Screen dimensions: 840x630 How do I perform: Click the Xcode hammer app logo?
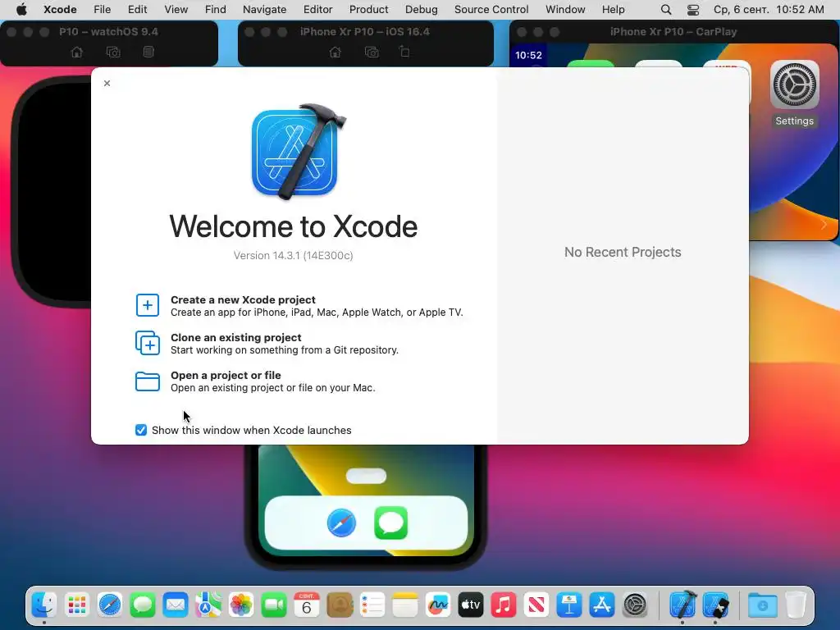299,152
